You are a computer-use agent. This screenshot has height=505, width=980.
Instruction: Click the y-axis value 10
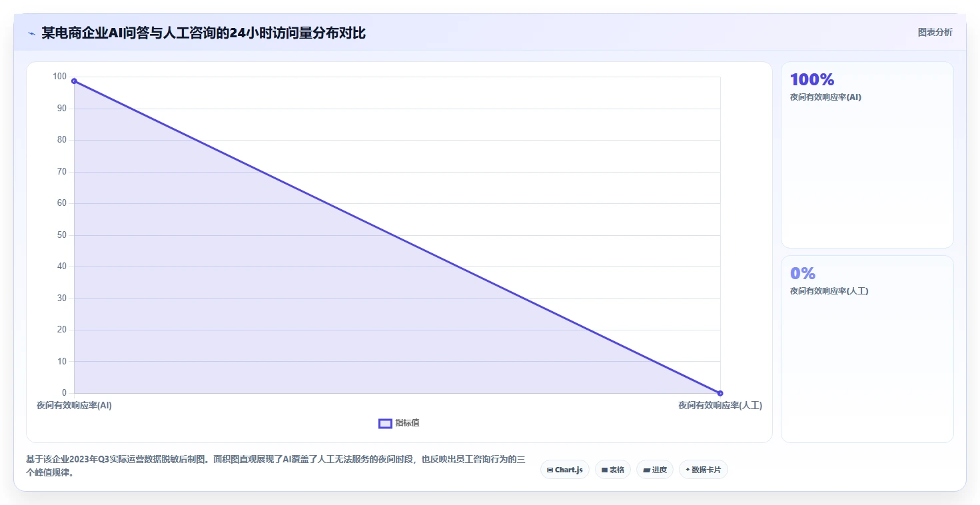pos(62,361)
